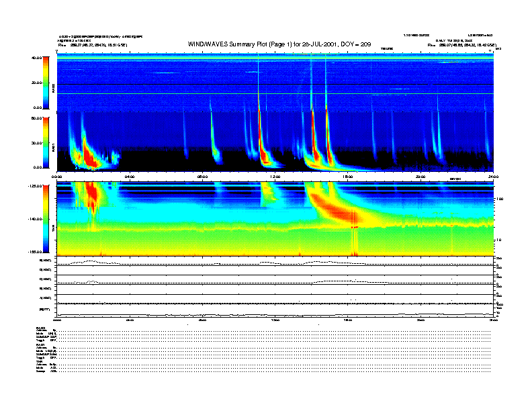
Task: Click the bottom line plot's 12:00 time label
Action: pos(275,320)
